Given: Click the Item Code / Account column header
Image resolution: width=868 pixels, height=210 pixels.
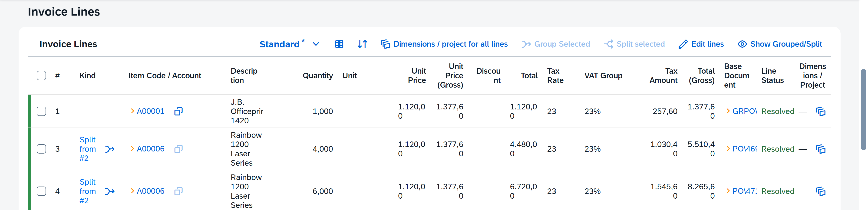Looking at the screenshot, I should [165, 75].
